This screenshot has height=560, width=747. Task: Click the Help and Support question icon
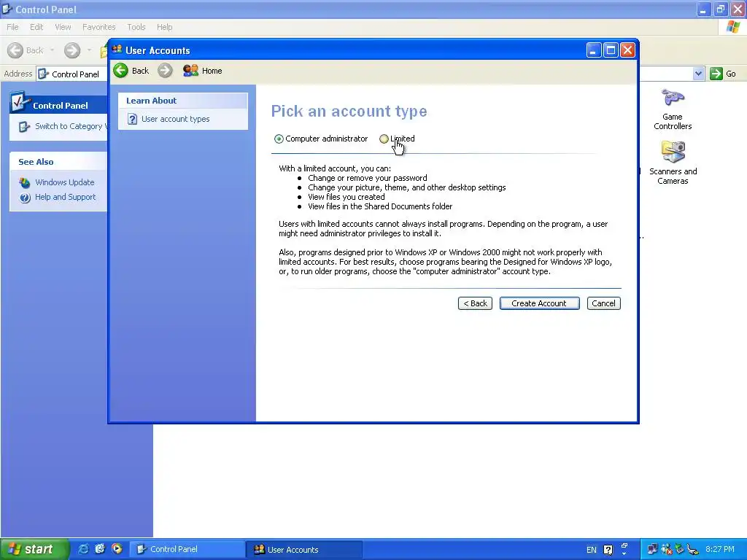25,198
